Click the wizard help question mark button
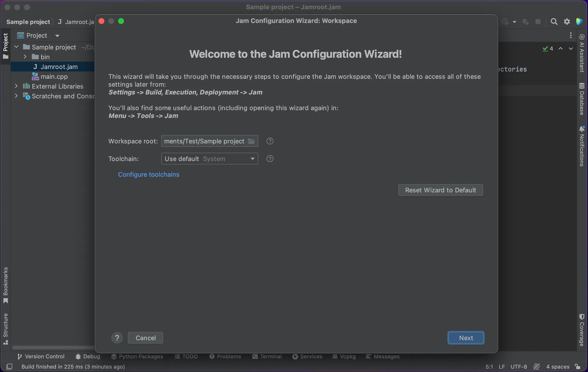The width and height of the screenshot is (588, 372). point(117,338)
